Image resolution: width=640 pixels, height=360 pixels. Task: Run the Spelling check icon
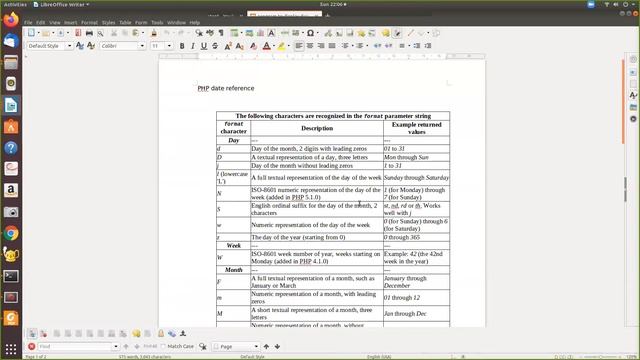pos(210,33)
